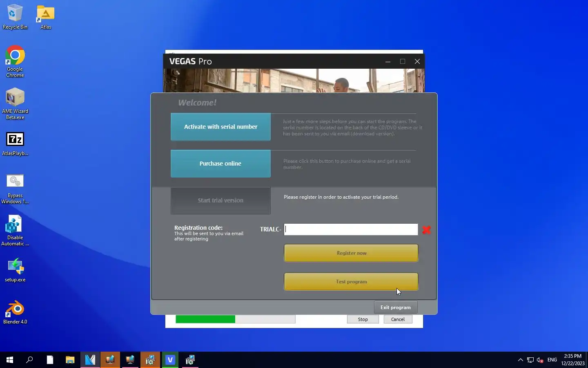Select setup.exe desktop icon
Viewport: 588px width, 368px height.
[x=15, y=270]
